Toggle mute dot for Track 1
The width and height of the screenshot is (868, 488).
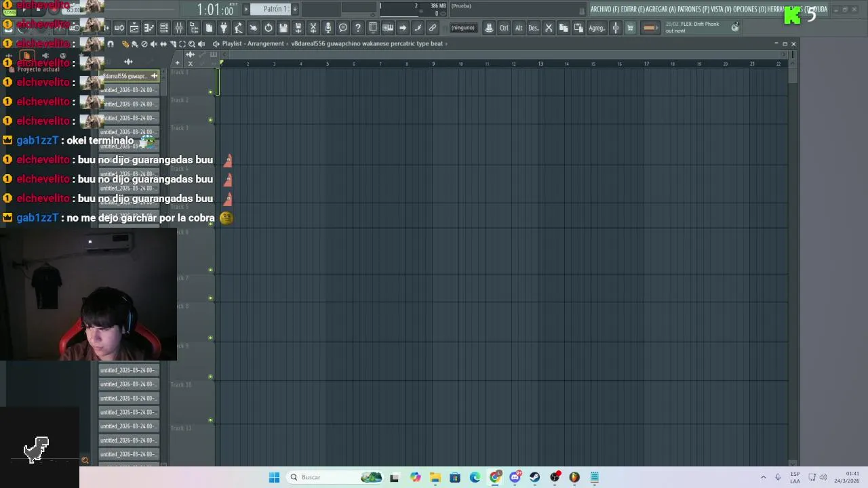click(x=210, y=91)
